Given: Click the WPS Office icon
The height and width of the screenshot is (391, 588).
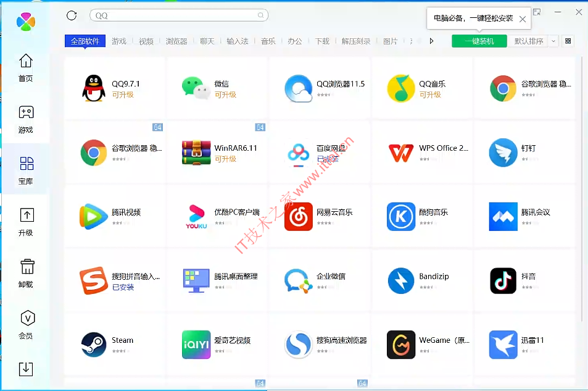Looking at the screenshot, I should [x=401, y=153].
